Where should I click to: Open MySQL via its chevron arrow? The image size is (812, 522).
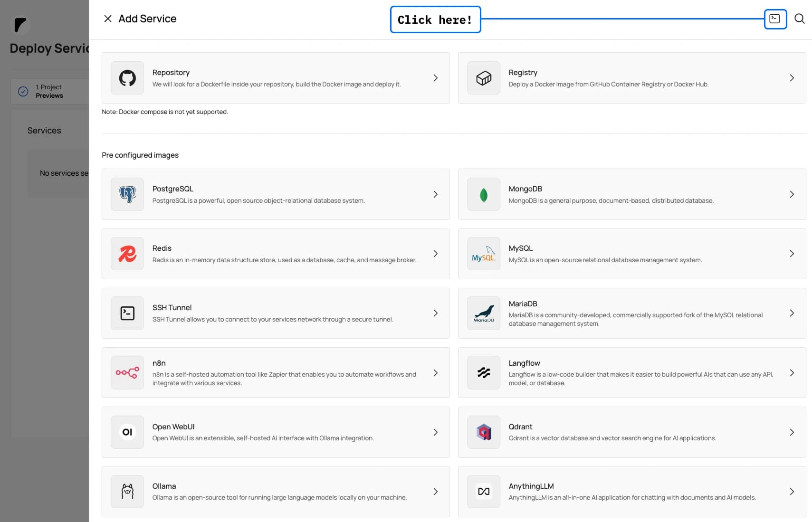[x=792, y=254]
